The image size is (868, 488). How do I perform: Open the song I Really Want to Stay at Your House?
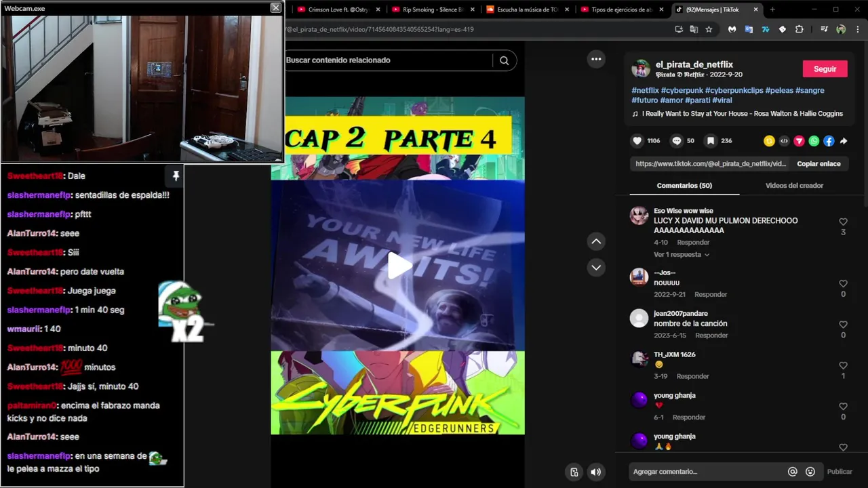pos(743,114)
